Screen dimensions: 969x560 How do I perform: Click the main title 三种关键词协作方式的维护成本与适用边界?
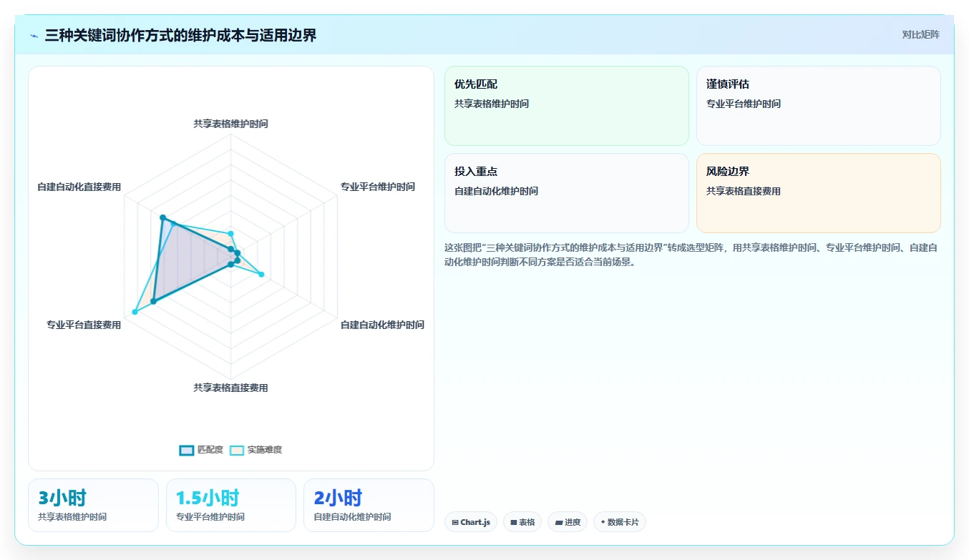(x=180, y=35)
